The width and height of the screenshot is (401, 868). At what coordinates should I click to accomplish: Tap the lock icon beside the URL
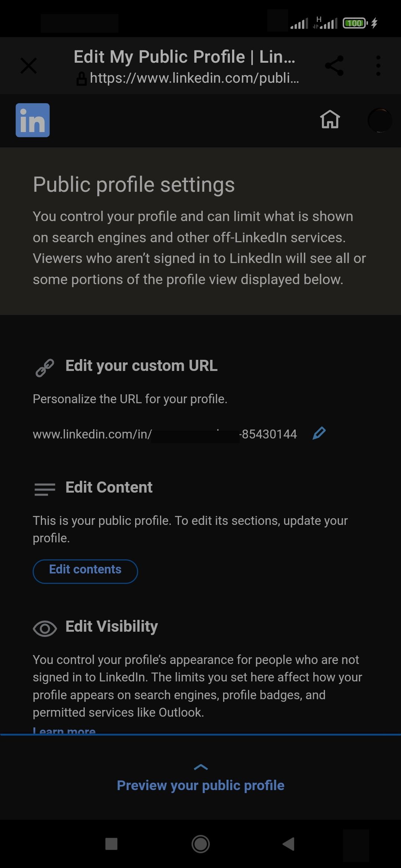tap(81, 79)
